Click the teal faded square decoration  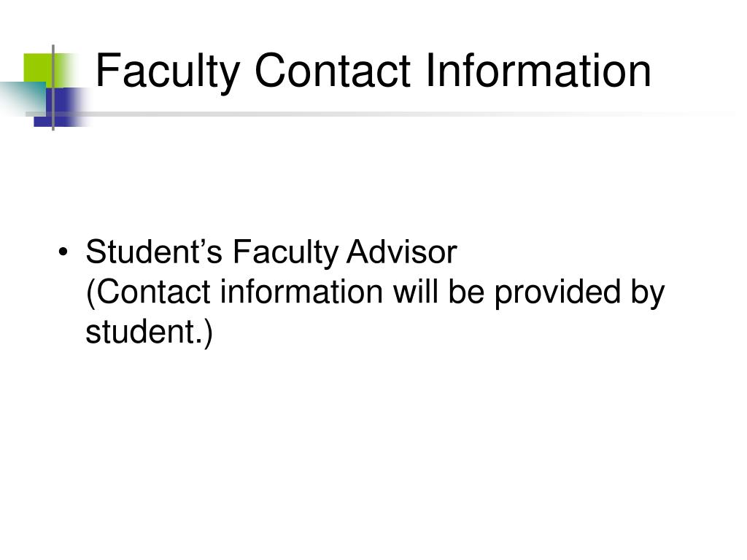point(21,98)
